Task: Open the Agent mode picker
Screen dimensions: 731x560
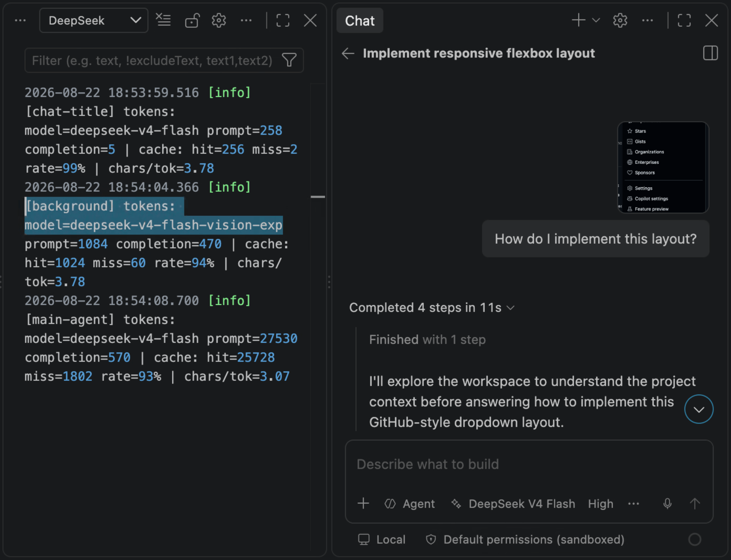Action: tap(410, 504)
